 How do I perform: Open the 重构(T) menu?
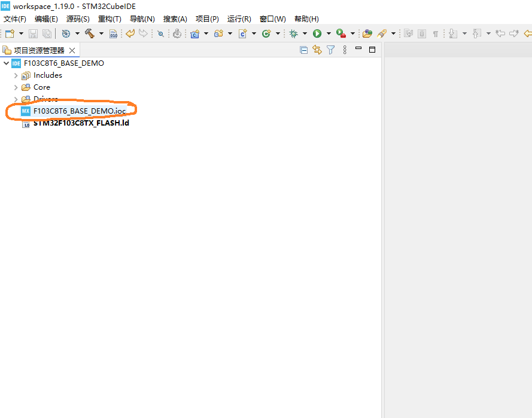click(x=110, y=19)
